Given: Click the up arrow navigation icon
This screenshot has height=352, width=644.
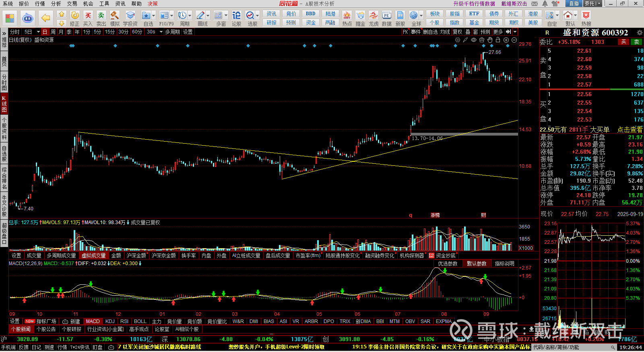Looking at the screenshot, I should (61, 14).
